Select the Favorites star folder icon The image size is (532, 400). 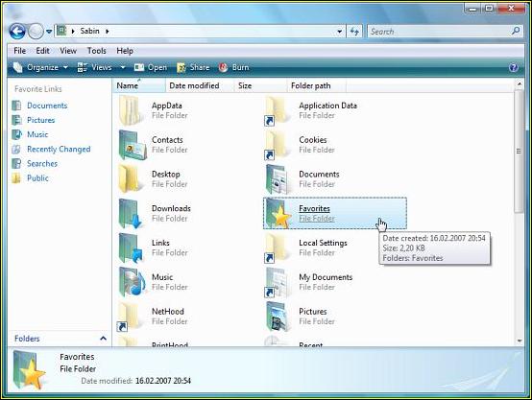point(278,213)
